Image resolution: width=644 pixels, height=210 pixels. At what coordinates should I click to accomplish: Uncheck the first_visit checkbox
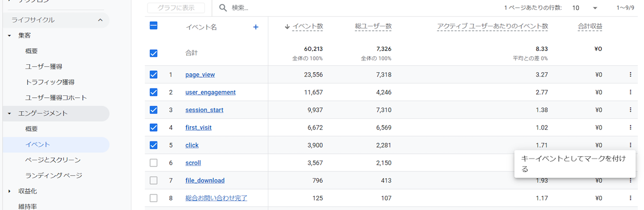point(153,127)
